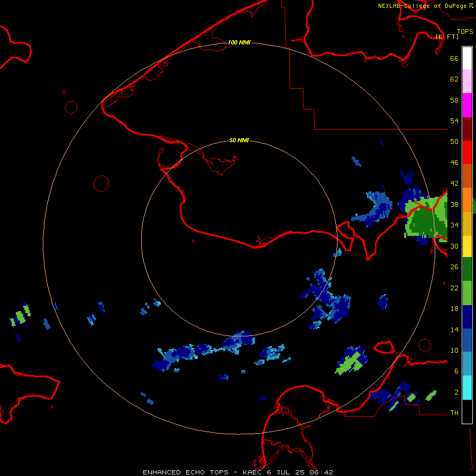This screenshot has width=476, height=476.
Task: Click the 38 legend value
Action: [x=454, y=204]
